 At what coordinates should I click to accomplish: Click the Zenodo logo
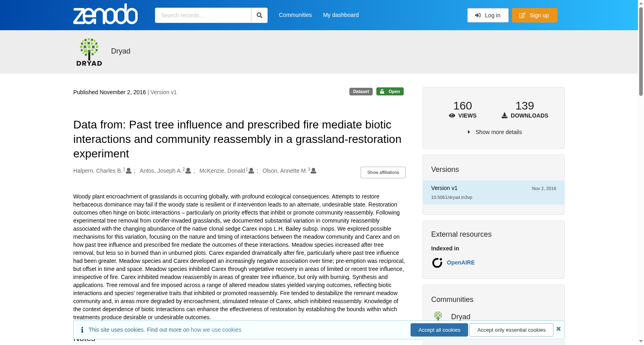click(105, 14)
